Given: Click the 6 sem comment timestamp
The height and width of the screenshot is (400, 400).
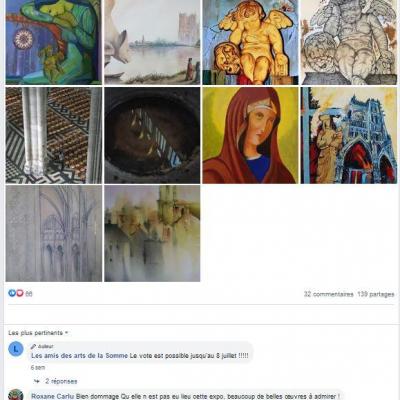Looking at the screenshot, I should (38, 368).
